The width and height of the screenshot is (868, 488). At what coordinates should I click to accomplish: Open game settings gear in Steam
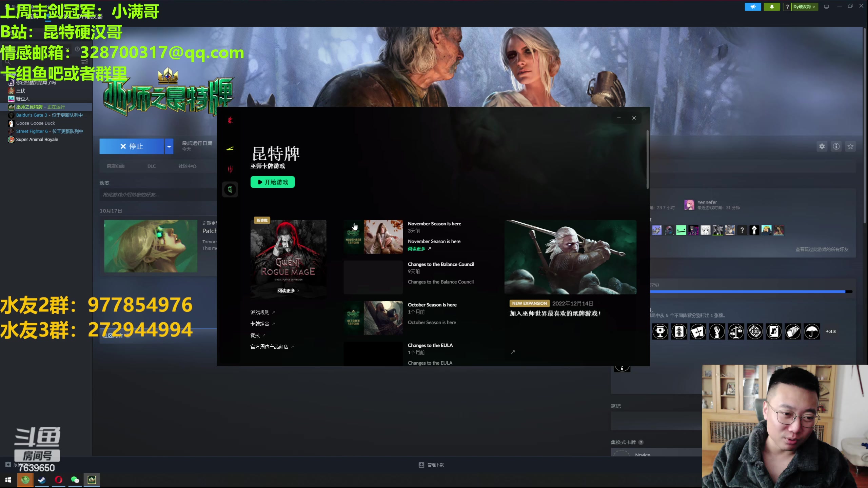click(x=822, y=146)
